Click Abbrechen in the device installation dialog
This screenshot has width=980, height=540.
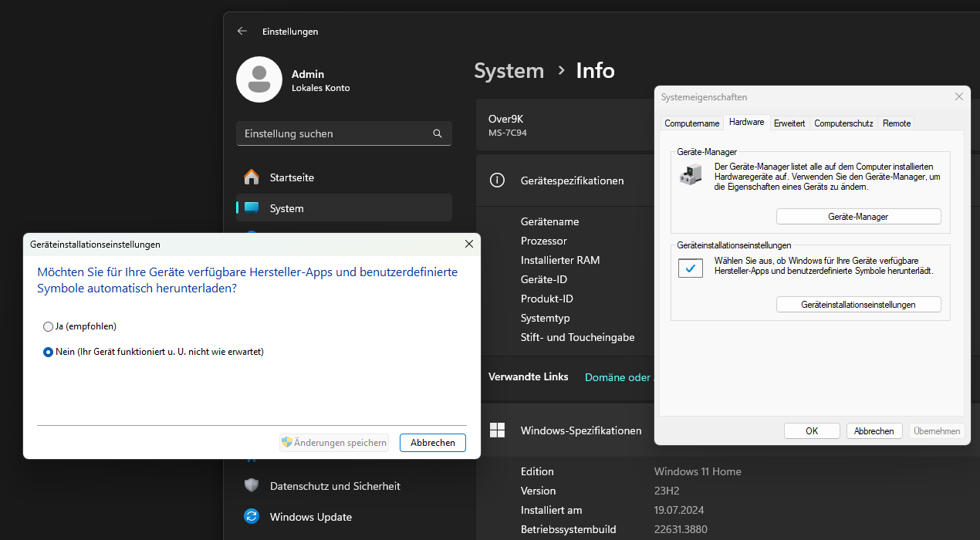coord(432,443)
